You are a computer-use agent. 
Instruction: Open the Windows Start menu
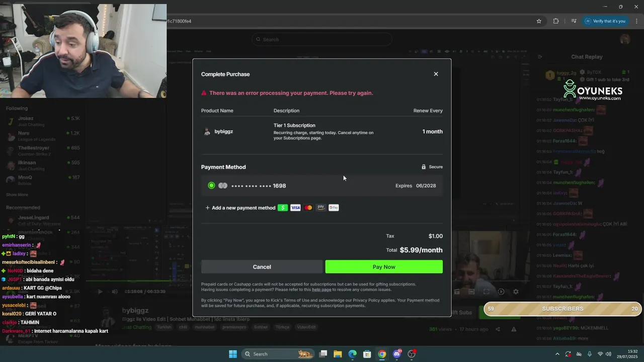(x=233, y=354)
